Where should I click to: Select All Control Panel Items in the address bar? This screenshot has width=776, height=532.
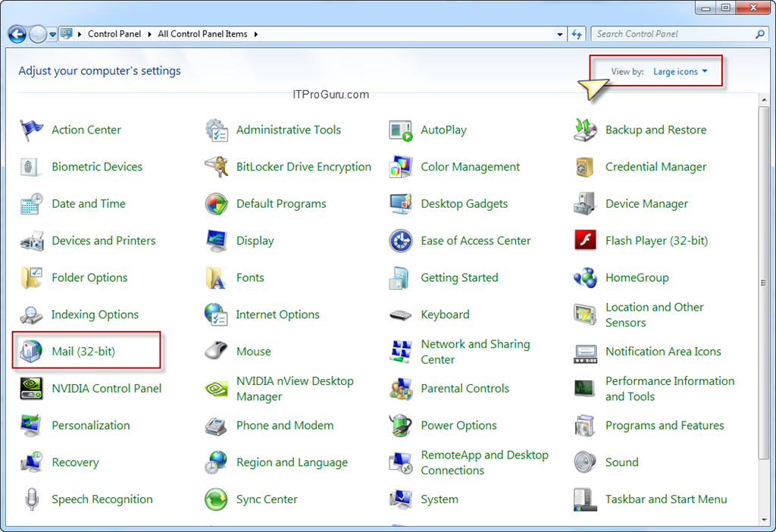[202, 33]
